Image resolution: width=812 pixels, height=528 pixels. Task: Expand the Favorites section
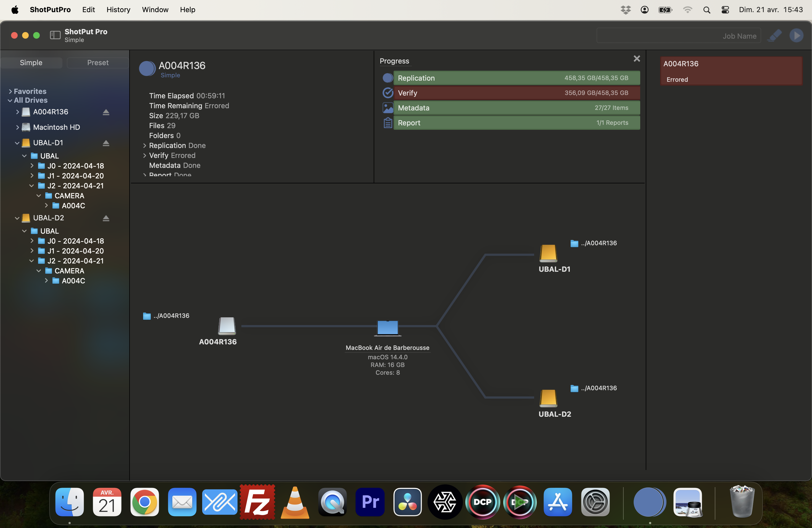point(10,91)
